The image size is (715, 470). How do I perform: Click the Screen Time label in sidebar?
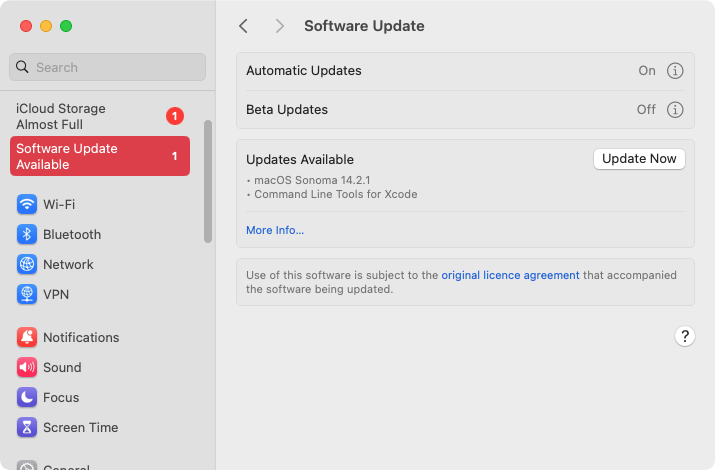click(81, 428)
